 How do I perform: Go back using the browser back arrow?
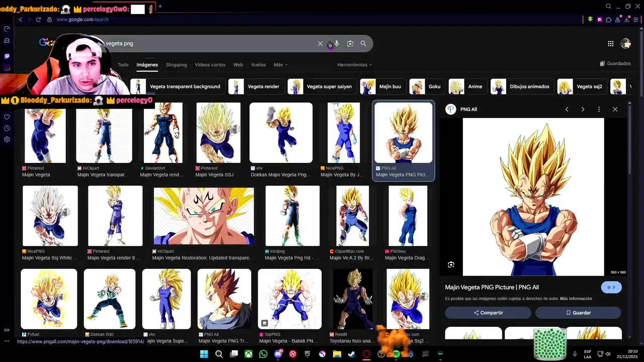point(20,20)
